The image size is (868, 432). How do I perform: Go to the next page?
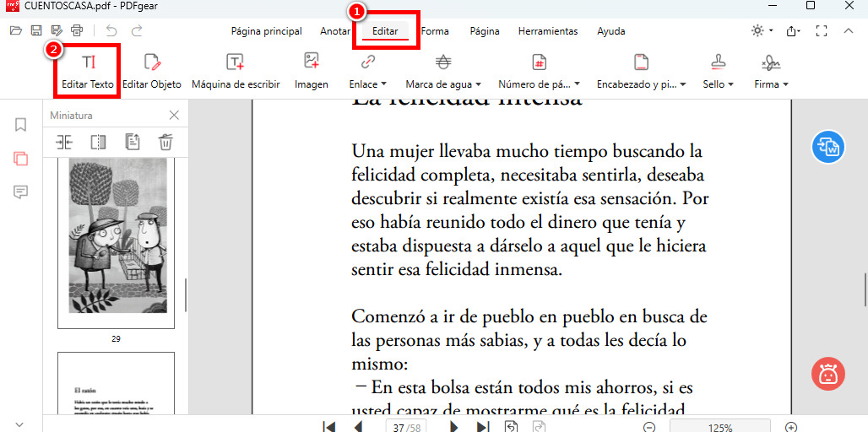tap(454, 427)
